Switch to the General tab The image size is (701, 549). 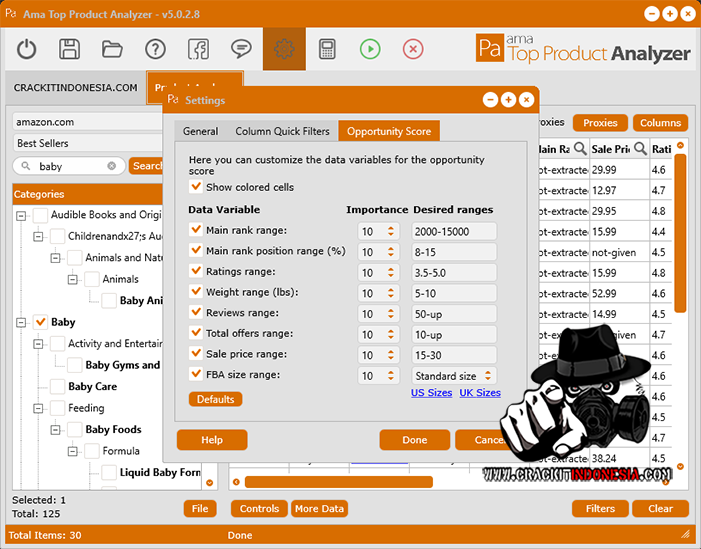click(200, 131)
